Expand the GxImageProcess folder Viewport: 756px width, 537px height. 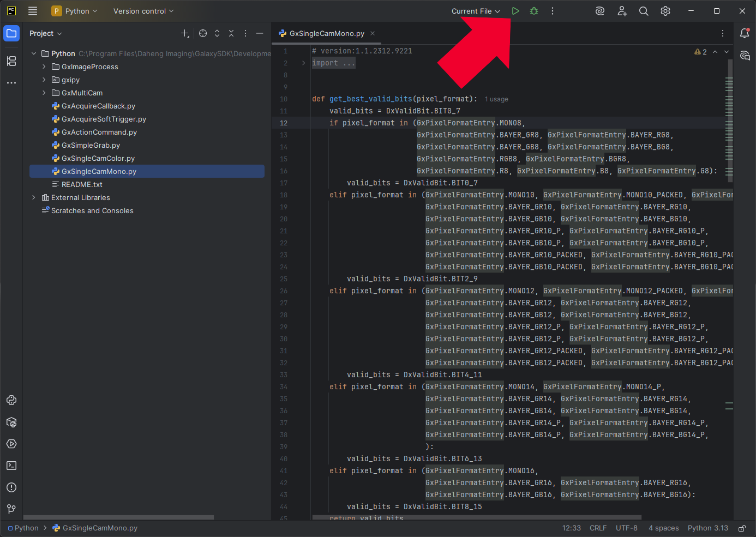click(44, 67)
